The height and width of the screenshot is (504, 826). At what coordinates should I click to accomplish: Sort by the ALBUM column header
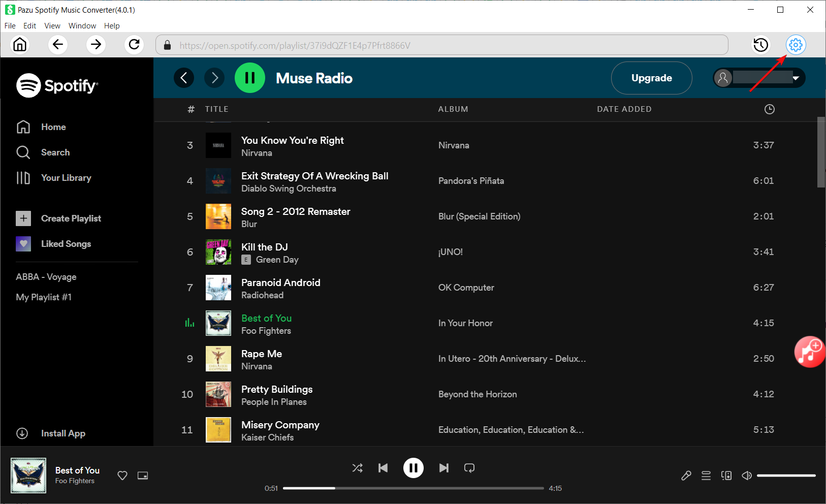pos(453,109)
